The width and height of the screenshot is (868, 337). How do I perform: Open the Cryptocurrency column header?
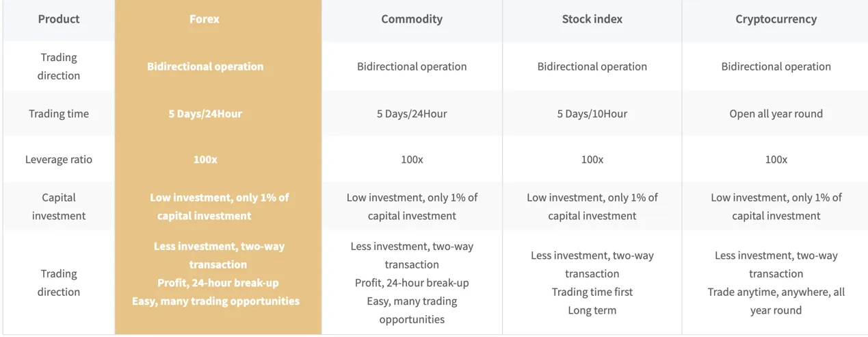(x=776, y=19)
